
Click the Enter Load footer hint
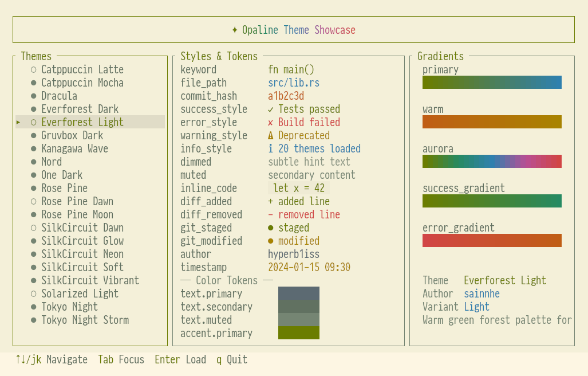click(x=180, y=359)
